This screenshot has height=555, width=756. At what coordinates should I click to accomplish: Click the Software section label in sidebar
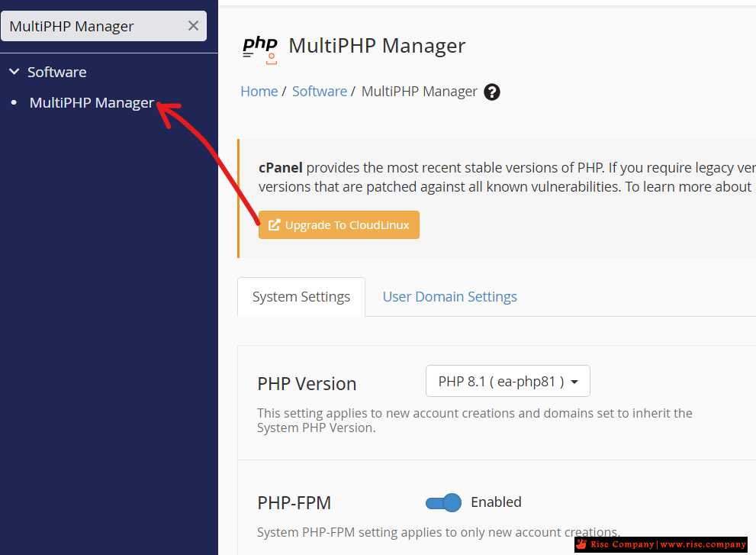click(x=57, y=72)
